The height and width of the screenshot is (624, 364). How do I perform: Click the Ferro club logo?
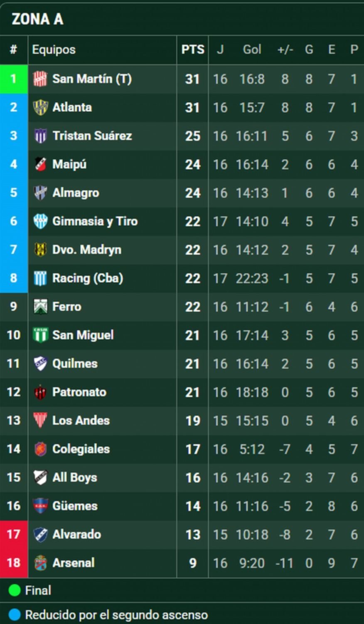point(40,307)
